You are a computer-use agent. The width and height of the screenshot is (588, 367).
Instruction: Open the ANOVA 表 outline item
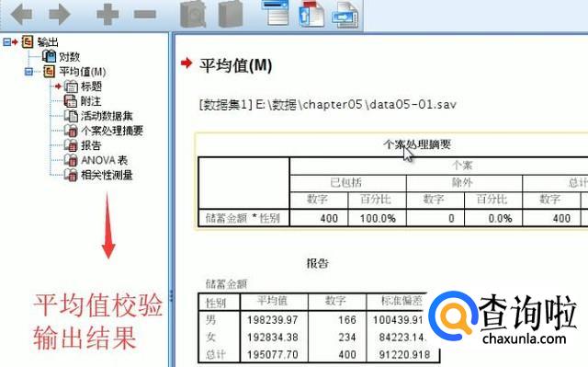point(104,160)
